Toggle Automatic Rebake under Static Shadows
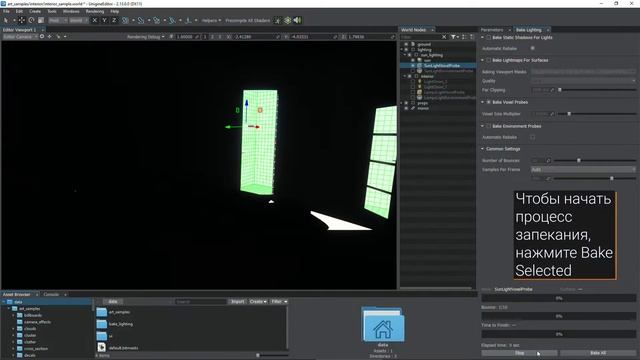The width and height of the screenshot is (640, 360). [x=533, y=48]
